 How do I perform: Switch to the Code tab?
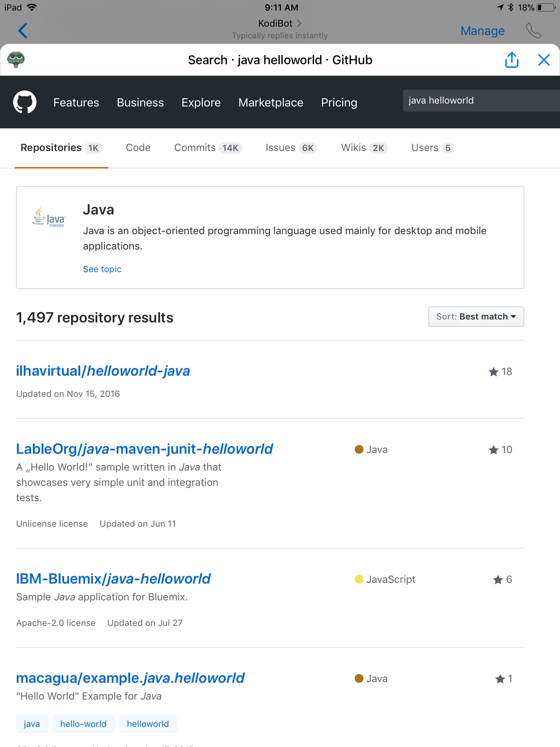coord(138,148)
